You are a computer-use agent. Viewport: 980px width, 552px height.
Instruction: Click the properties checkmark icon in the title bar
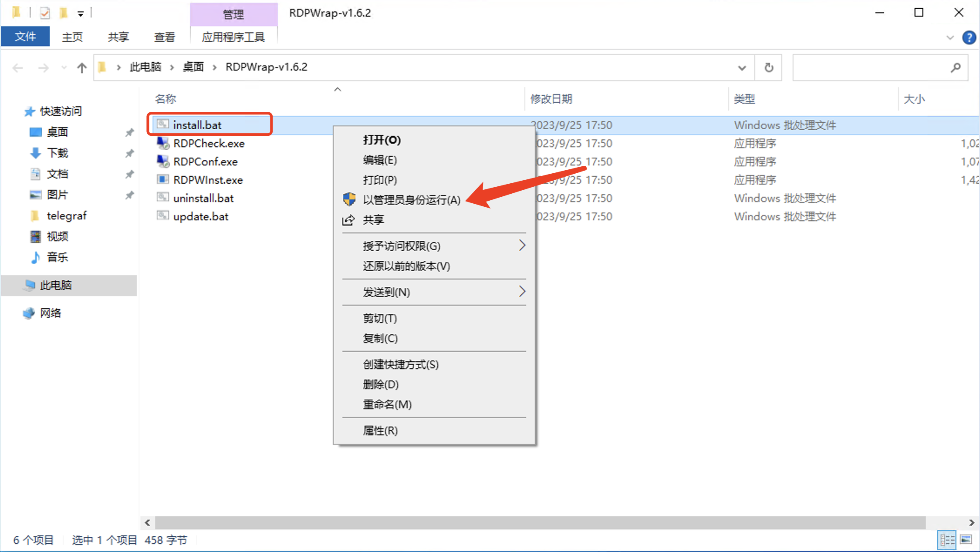coord(45,13)
